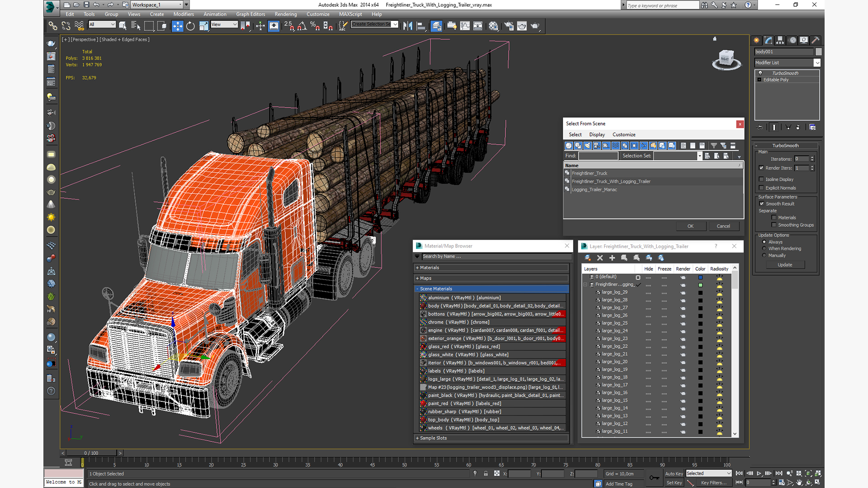
Task: Click Configure Modifier Sets icon
Action: [812, 127]
